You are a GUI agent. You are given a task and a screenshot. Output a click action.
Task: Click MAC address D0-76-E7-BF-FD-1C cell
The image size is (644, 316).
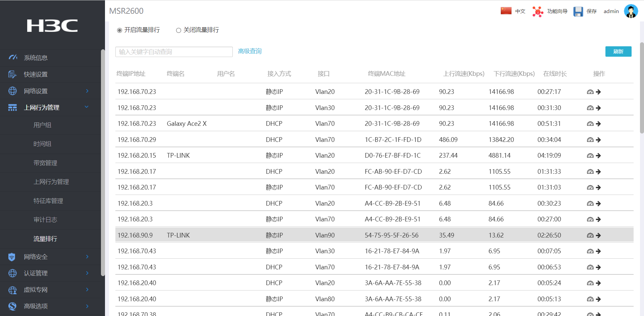(x=393, y=156)
